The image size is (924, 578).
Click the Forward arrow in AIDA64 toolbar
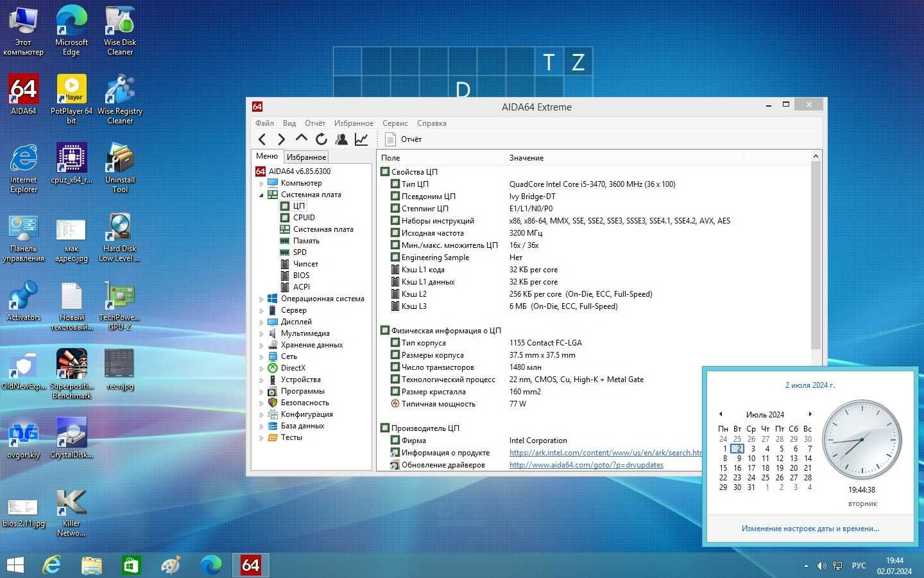pos(281,139)
